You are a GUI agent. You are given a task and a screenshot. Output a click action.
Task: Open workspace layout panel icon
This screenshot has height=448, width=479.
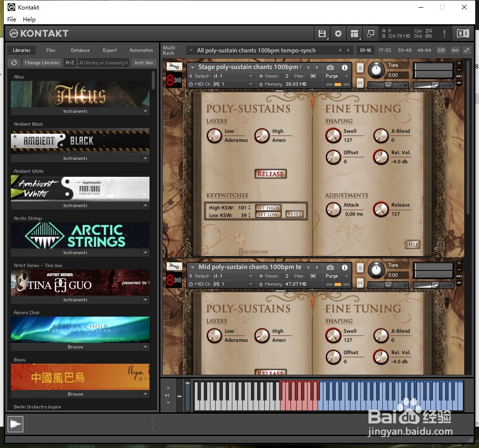pos(354,34)
